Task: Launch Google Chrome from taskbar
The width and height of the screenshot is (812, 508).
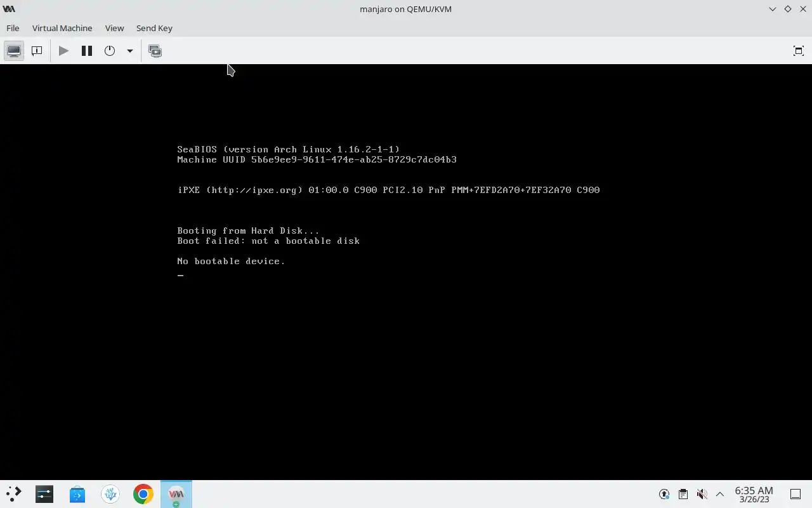Action: [143, 494]
